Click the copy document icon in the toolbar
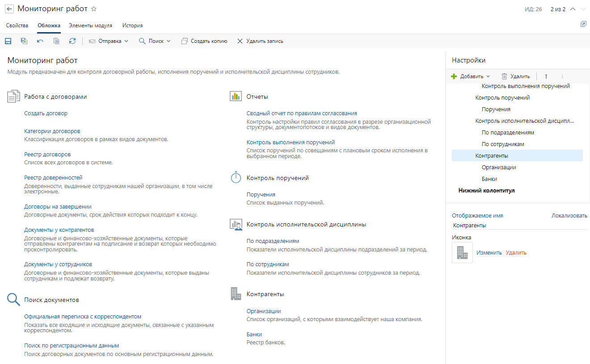The height and width of the screenshot is (364, 590). coord(56,41)
